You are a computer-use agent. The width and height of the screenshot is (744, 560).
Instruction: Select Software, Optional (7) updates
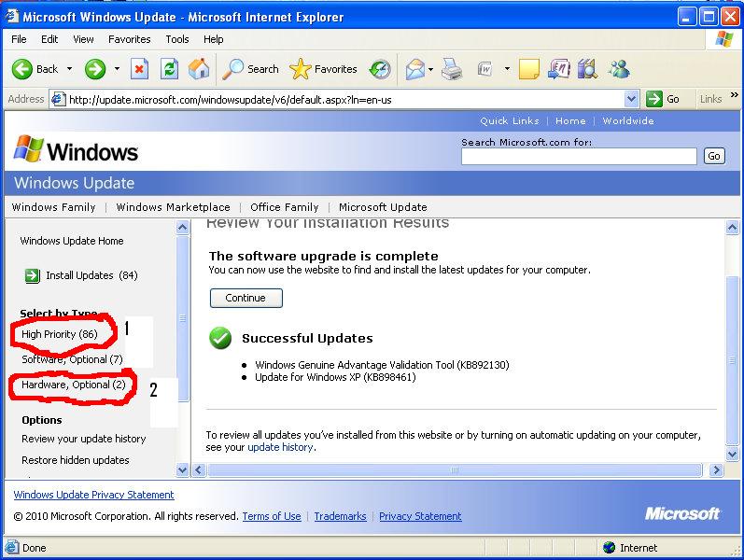point(72,359)
